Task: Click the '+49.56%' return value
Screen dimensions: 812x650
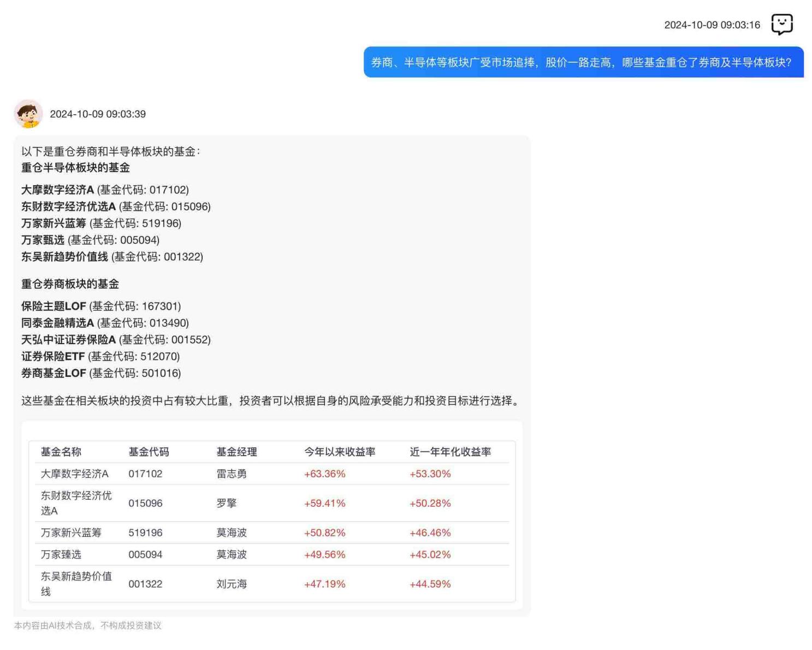Action: coord(325,555)
